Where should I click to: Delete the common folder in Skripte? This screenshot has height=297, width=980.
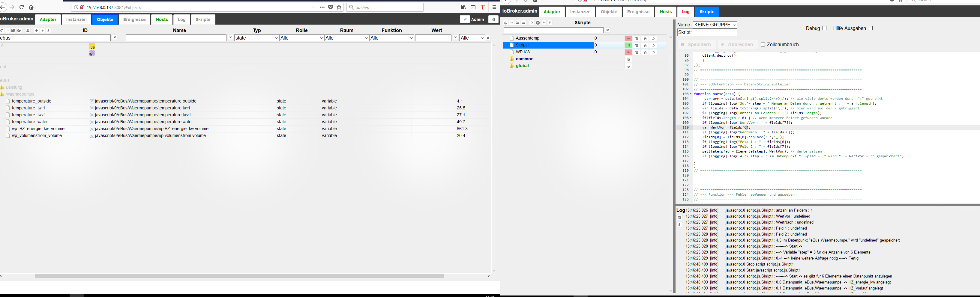(x=628, y=59)
